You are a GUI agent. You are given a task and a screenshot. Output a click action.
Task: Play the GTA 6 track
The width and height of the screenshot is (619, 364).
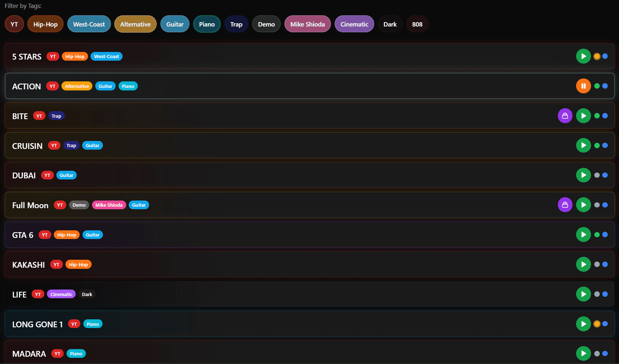(x=583, y=235)
